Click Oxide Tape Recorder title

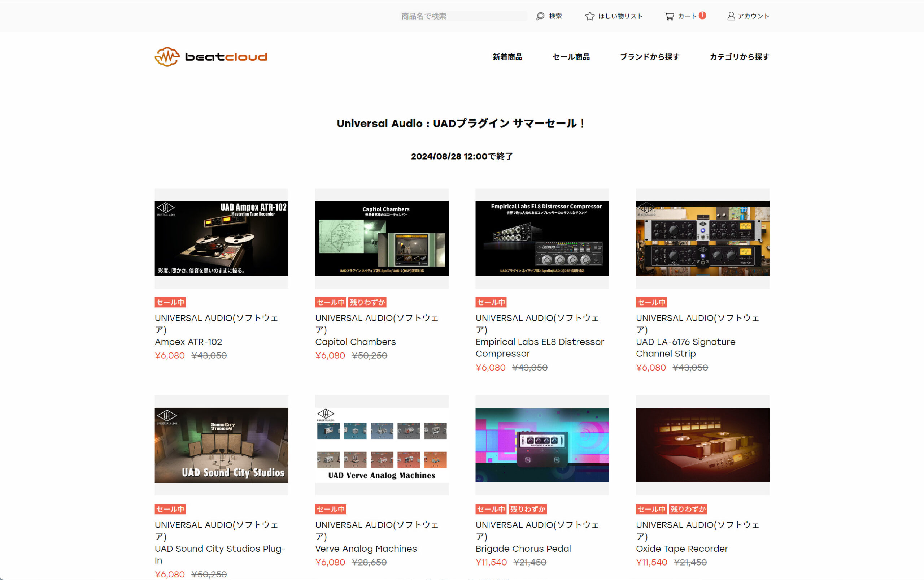(x=682, y=549)
